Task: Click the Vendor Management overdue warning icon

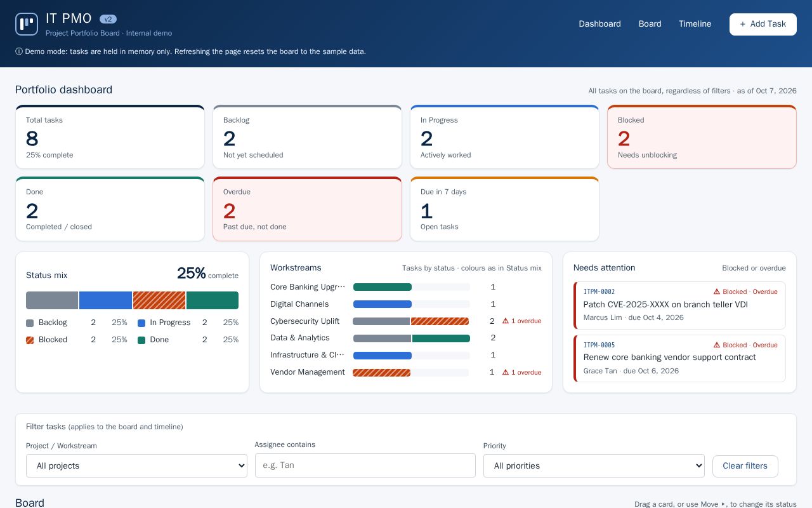Action: pos(506,373)
